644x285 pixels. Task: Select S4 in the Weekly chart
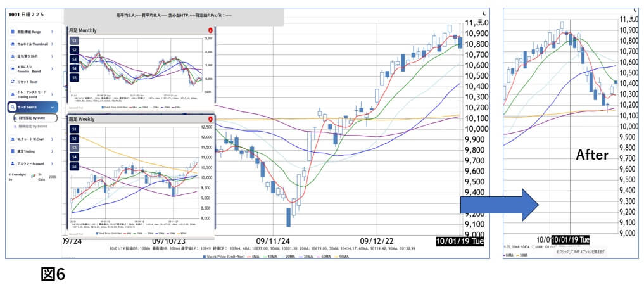74,157
